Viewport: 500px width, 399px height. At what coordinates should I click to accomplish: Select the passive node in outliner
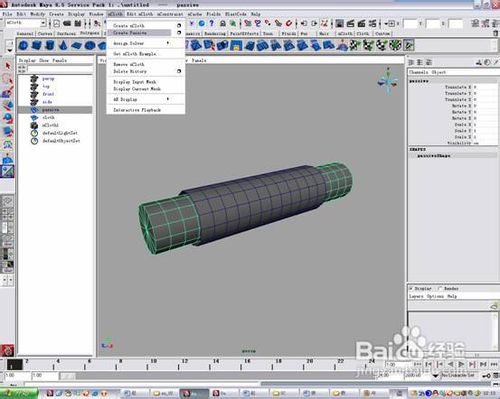55,109
